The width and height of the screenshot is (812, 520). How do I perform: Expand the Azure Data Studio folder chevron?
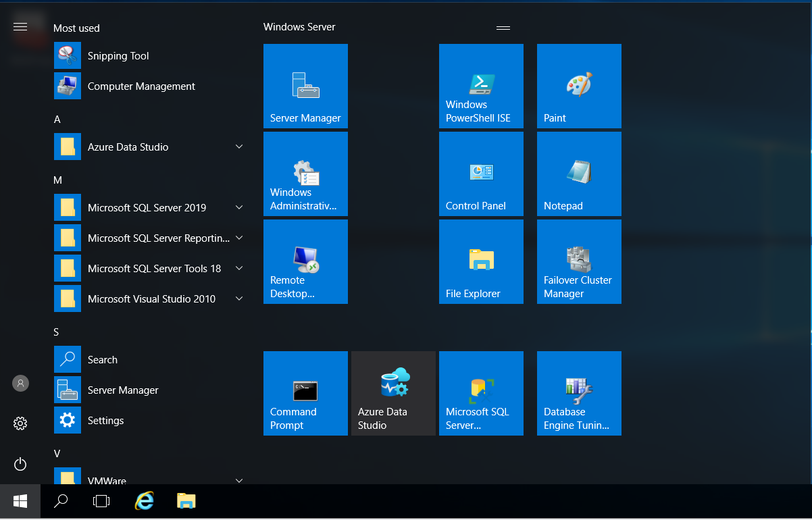click(x=239, y=147)
